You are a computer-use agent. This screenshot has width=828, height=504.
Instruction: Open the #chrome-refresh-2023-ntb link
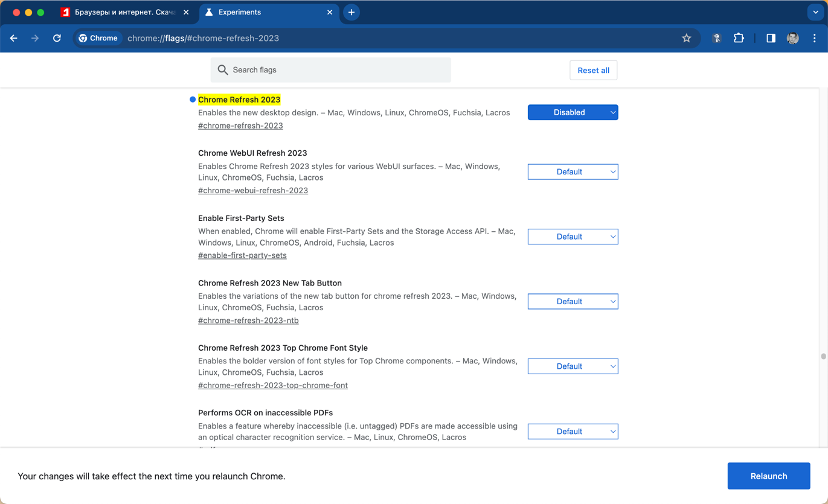pos(248,321)
